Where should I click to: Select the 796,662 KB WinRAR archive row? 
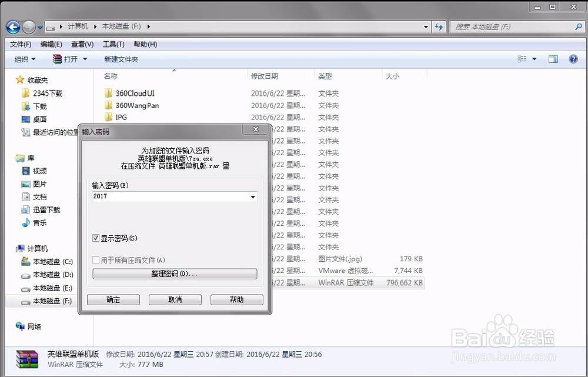click(348, 282)
